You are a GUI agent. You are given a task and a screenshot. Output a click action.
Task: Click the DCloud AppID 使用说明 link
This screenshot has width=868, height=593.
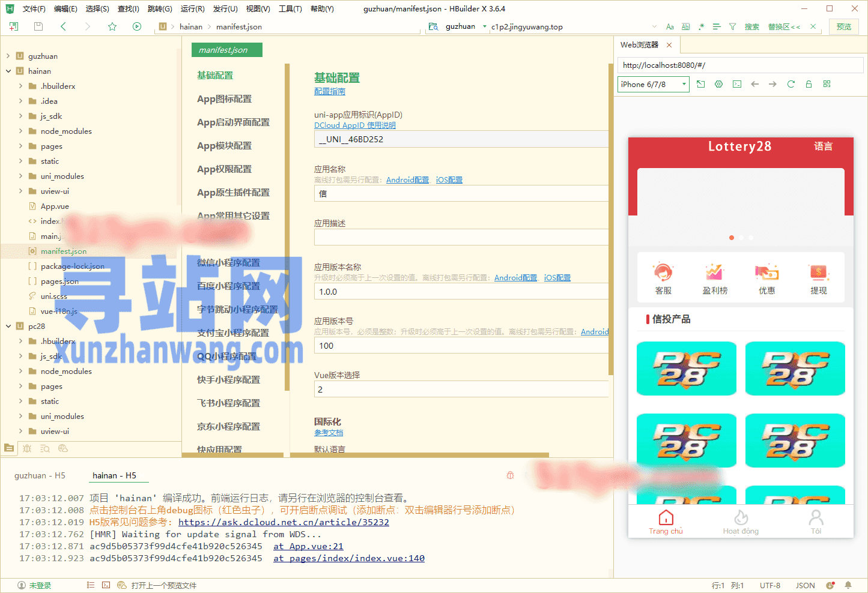click(x=355, y=125)
